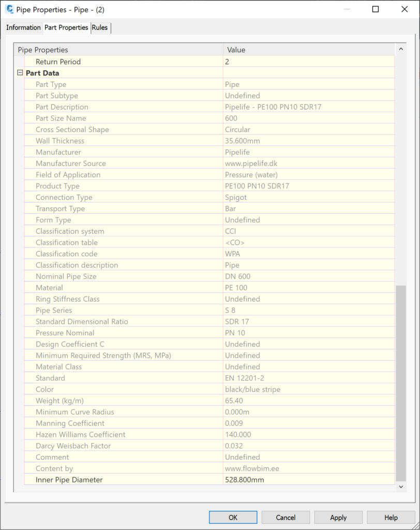Screen dimensions: 420x530
Task: Click Transport Type value Bar
Action: pyautogui.click(x=231, y=209)
